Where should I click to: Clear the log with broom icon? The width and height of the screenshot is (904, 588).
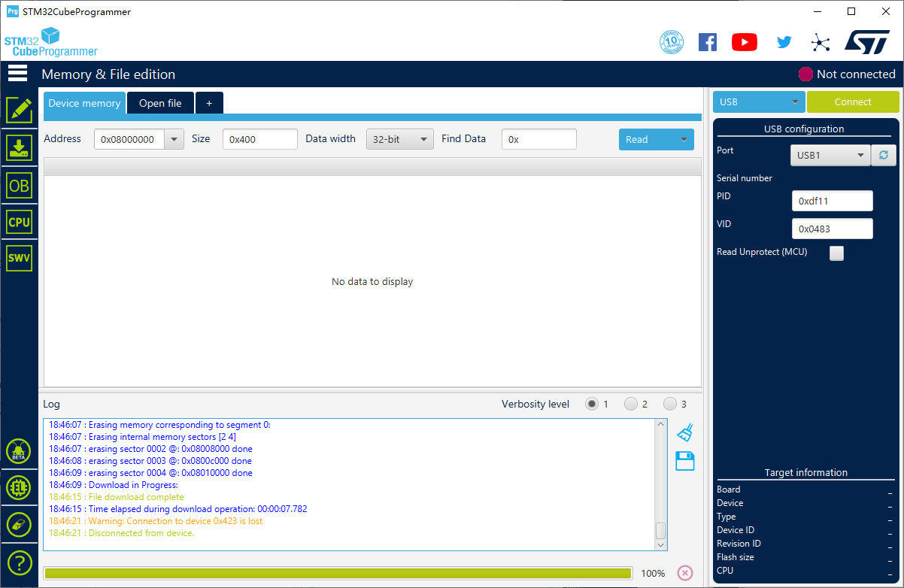click(x=684, y=432)
